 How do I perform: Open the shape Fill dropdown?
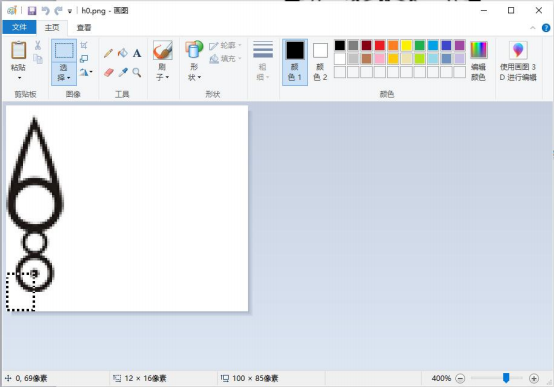[225, 59]
